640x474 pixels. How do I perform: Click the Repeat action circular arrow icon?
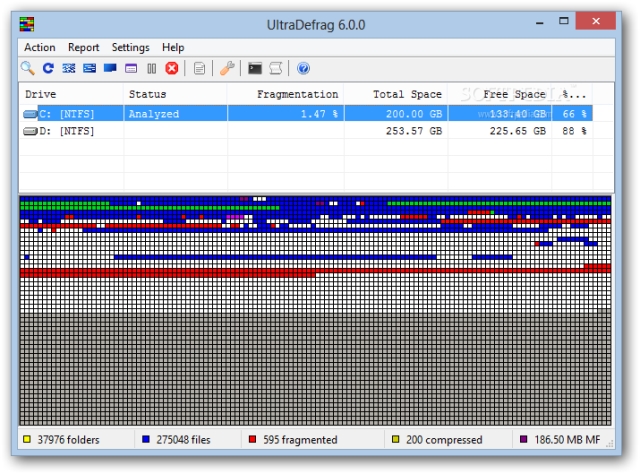[x=48, y=68]
